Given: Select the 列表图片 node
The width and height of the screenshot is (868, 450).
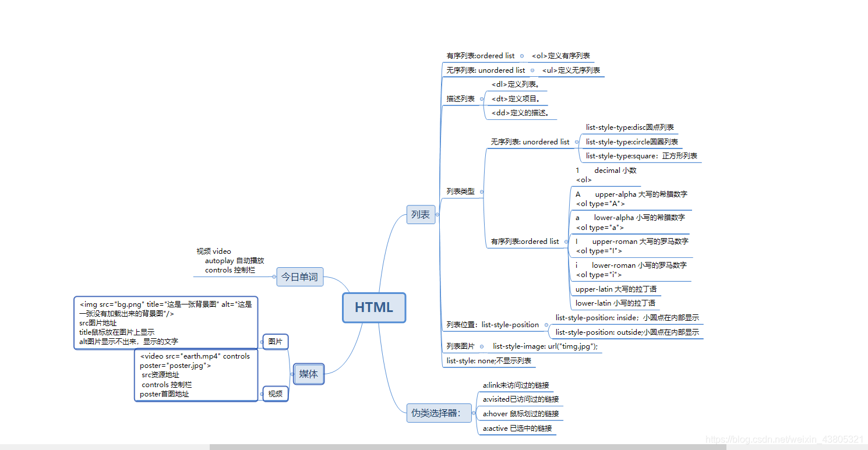Looking at the screenshot, I should 460,346.
